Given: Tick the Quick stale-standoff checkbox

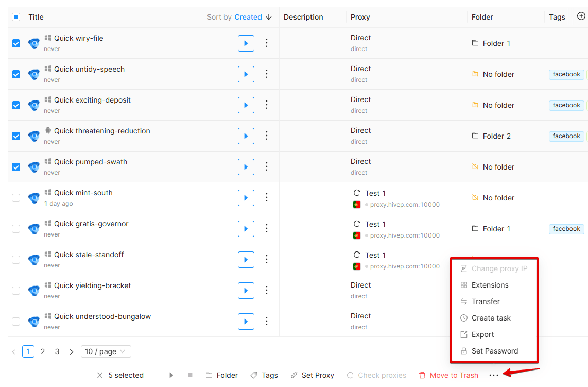Looking at the screenshot, I should [16, 259].
